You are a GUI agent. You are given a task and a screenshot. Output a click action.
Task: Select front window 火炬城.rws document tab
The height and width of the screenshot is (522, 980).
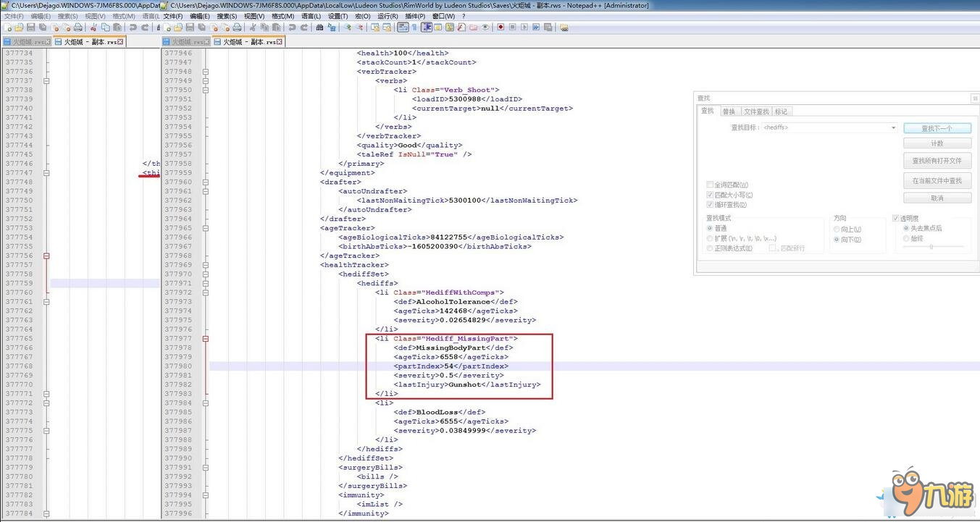(x=186, y=42)
